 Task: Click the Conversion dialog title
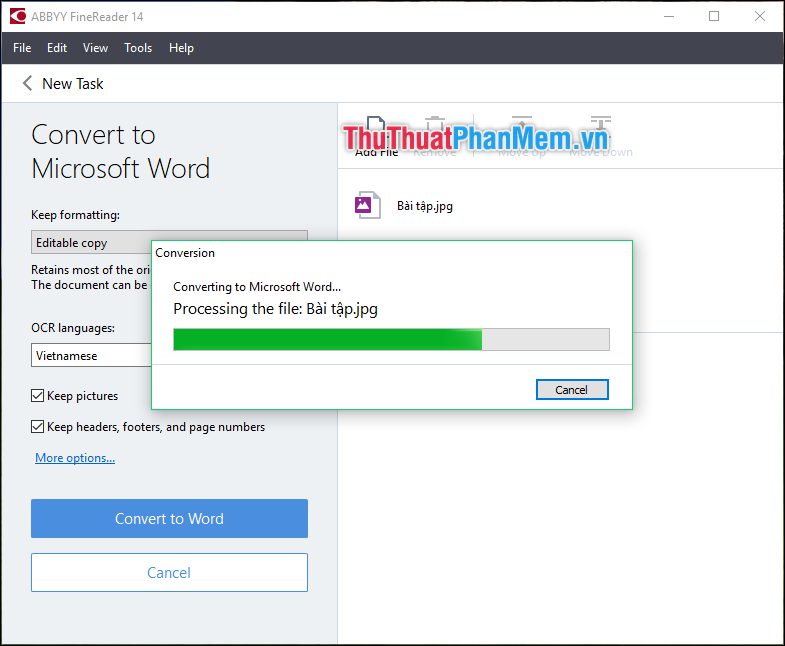point(185,253)
